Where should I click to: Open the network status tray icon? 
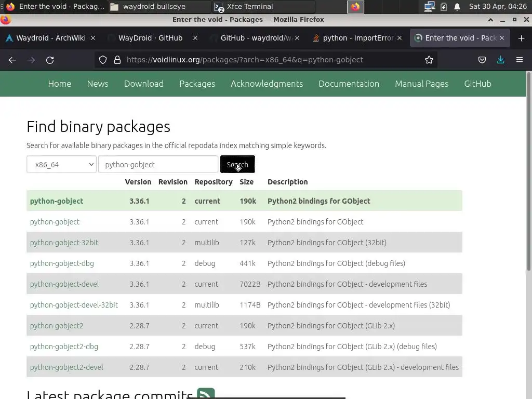tap(430, 6)
